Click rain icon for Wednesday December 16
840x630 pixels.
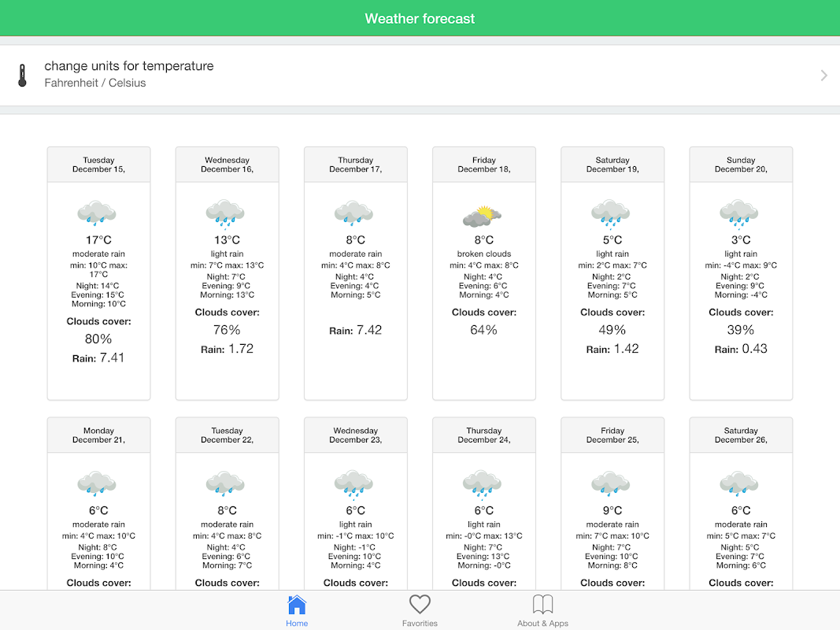(225, 213)
